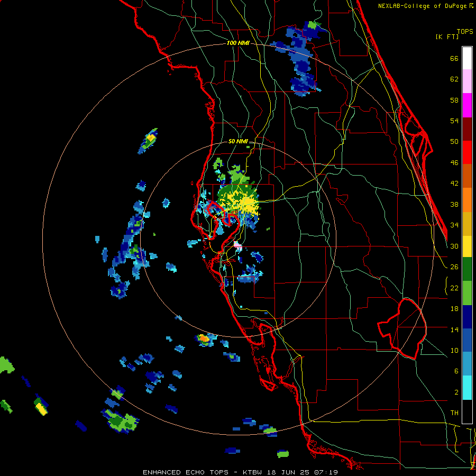Click the 50 legend value
The image size is (476, 476).
[x=454, y=142]
